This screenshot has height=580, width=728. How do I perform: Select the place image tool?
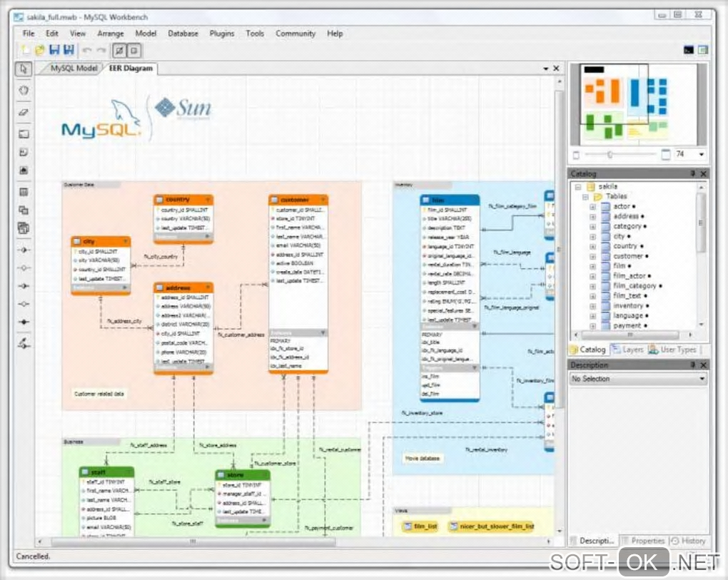24,171
